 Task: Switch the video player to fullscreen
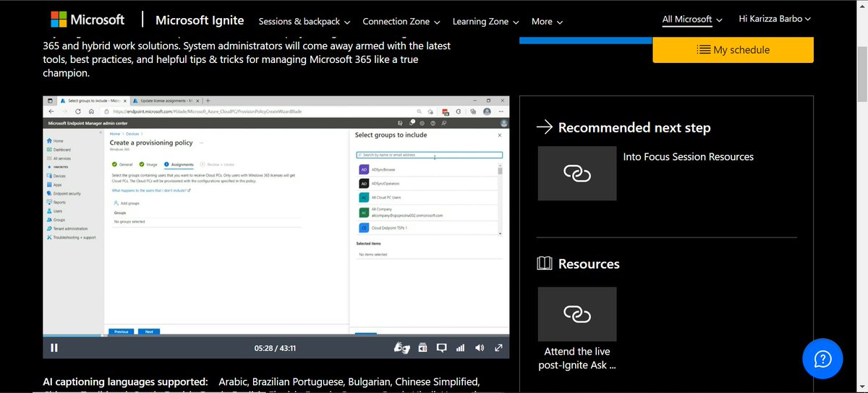point(498,348)
